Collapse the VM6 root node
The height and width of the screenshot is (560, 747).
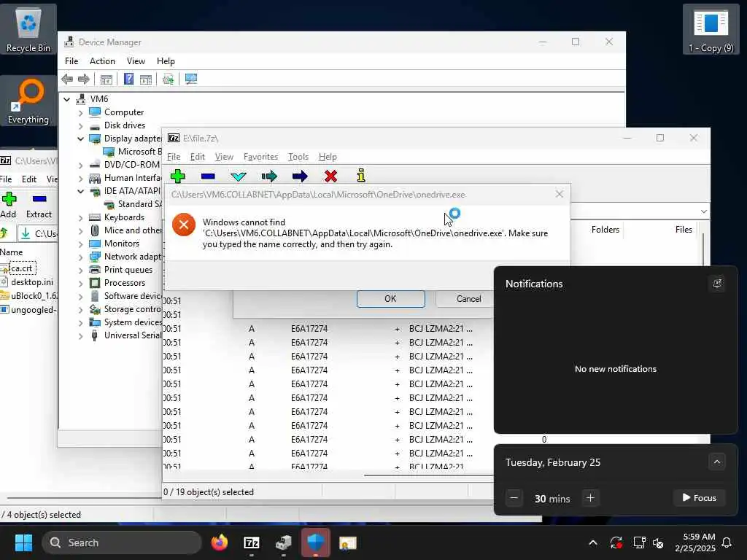tap(67, 99)
